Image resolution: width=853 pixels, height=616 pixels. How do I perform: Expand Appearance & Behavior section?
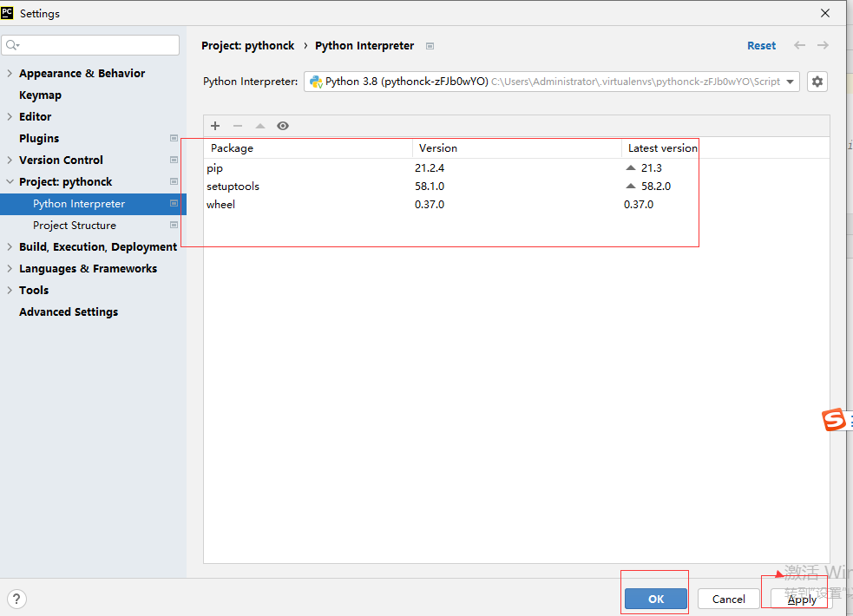coord(10,73)
